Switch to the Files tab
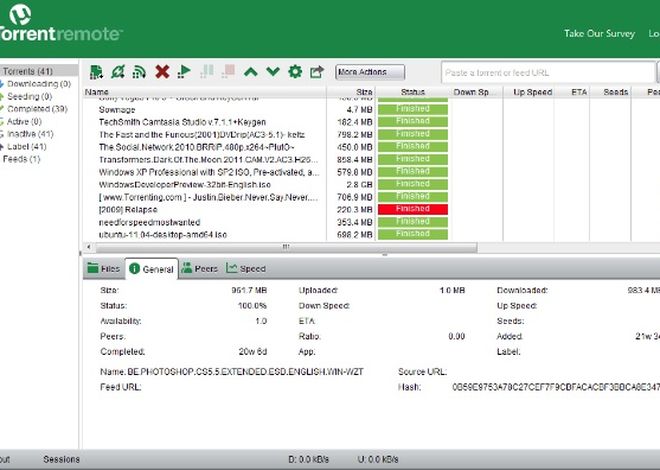660x470 pixels. pyautogui.click(x=104, y=269)
